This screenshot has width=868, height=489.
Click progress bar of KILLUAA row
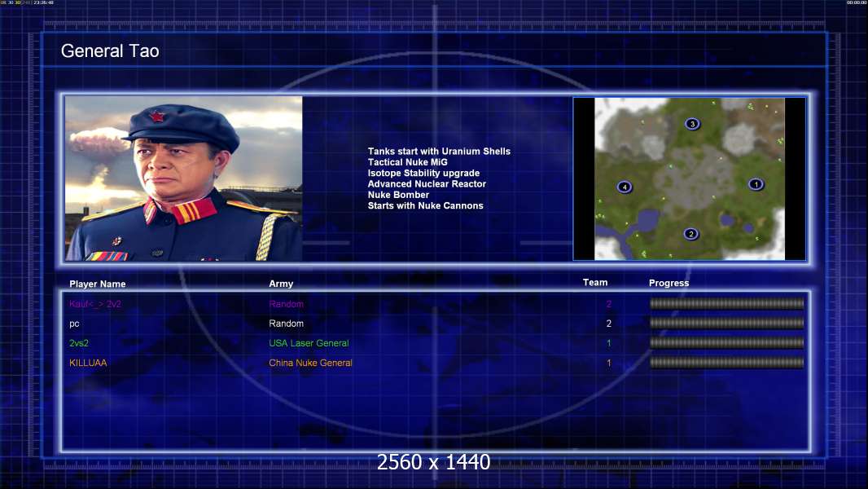[x=727, y=363]
